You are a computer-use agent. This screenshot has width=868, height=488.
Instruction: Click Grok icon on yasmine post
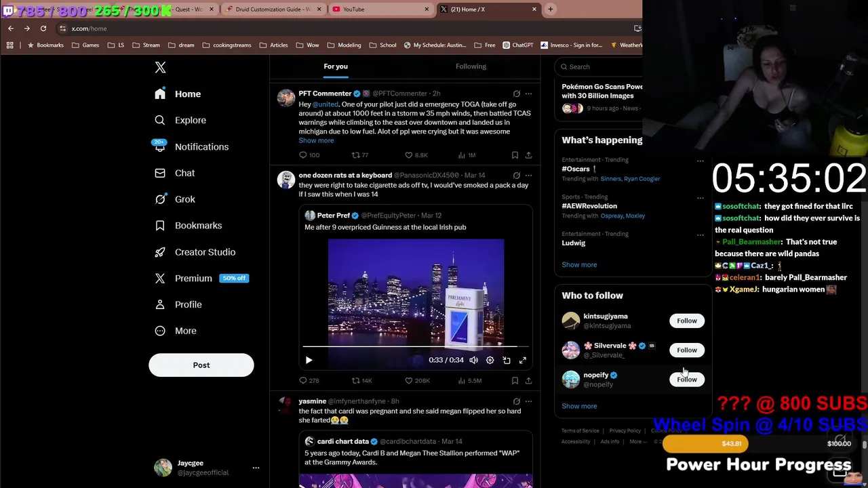coord(516,401)
